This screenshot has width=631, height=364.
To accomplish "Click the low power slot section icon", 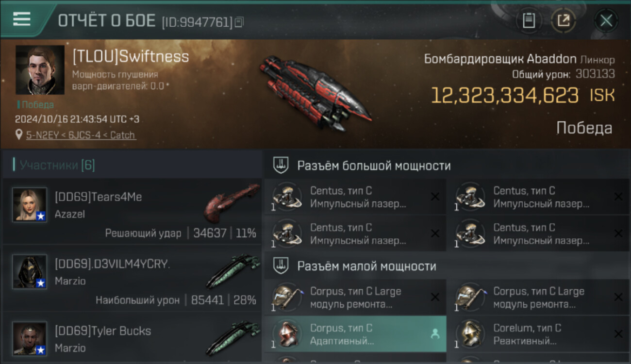I will [x=281, y=266].
